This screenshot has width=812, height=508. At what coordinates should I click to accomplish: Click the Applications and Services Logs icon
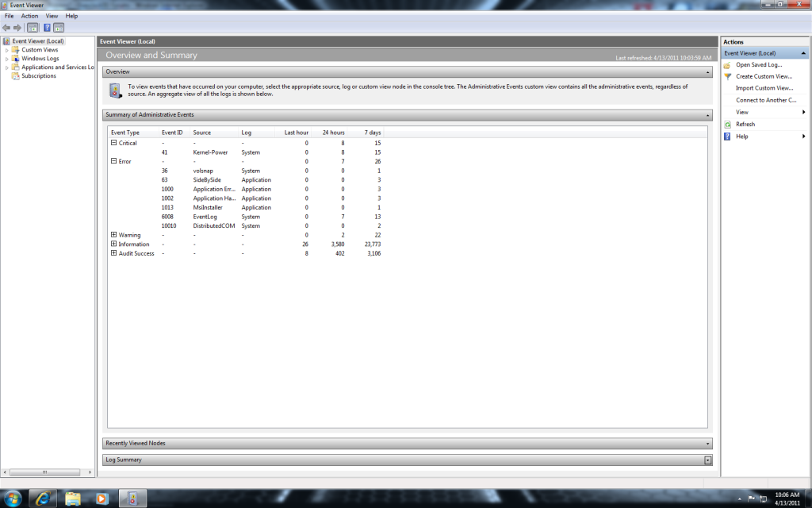tap(16, 67)
